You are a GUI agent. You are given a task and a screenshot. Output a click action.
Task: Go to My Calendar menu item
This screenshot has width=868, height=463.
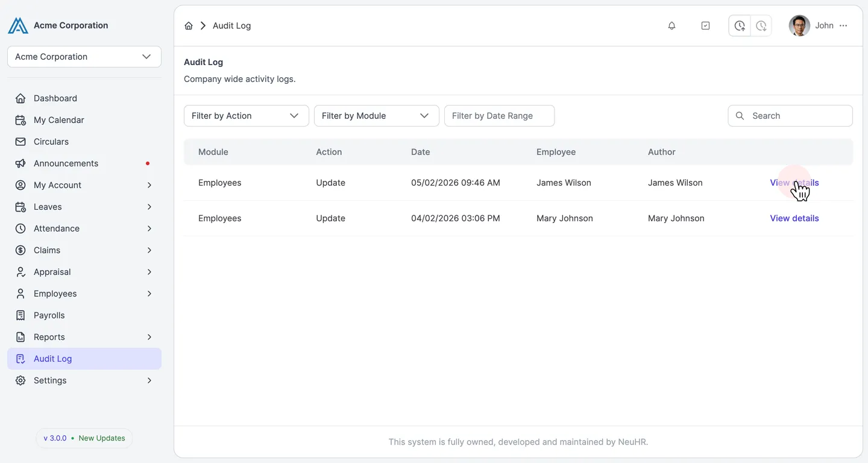pos(84,120)
